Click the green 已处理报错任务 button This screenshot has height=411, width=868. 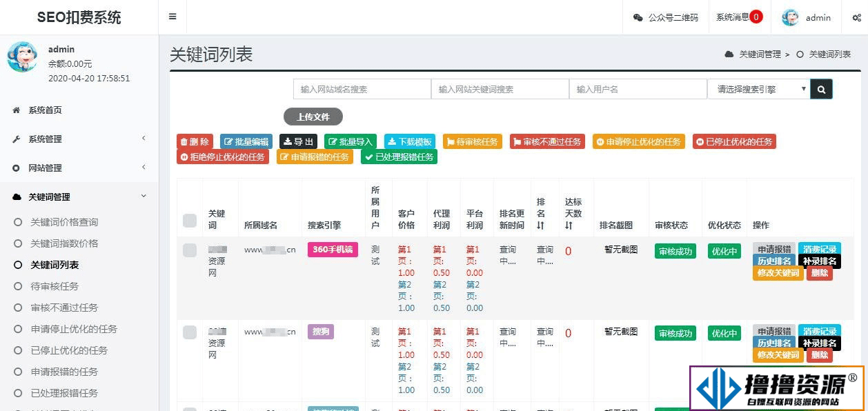coord(398,157)
